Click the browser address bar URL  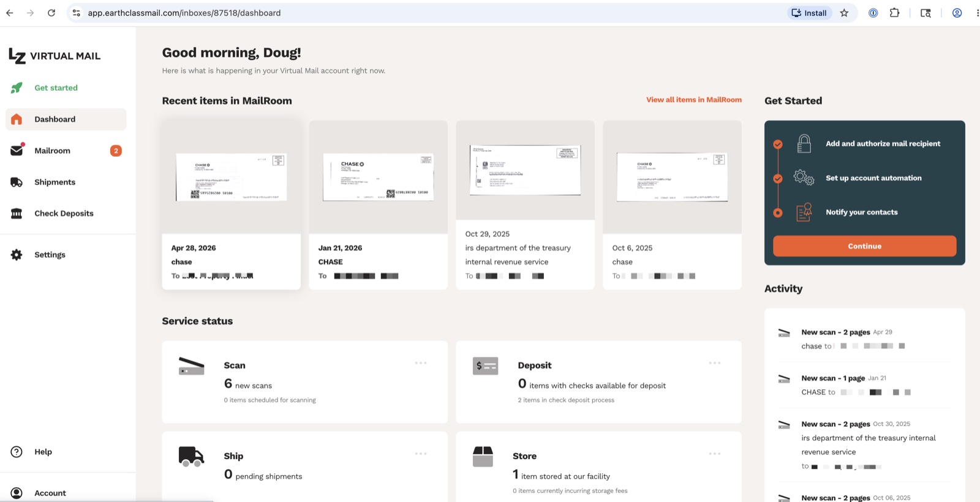[x=184, y=13]
